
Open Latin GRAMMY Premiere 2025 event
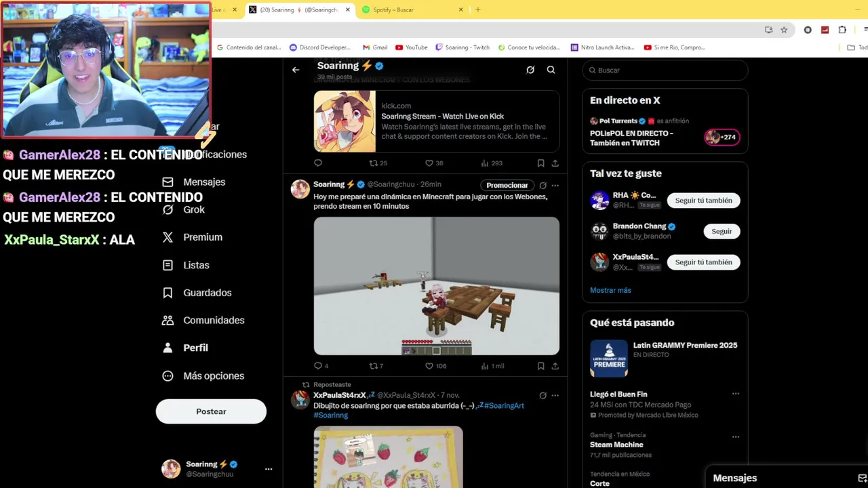(x=665, y=359)
